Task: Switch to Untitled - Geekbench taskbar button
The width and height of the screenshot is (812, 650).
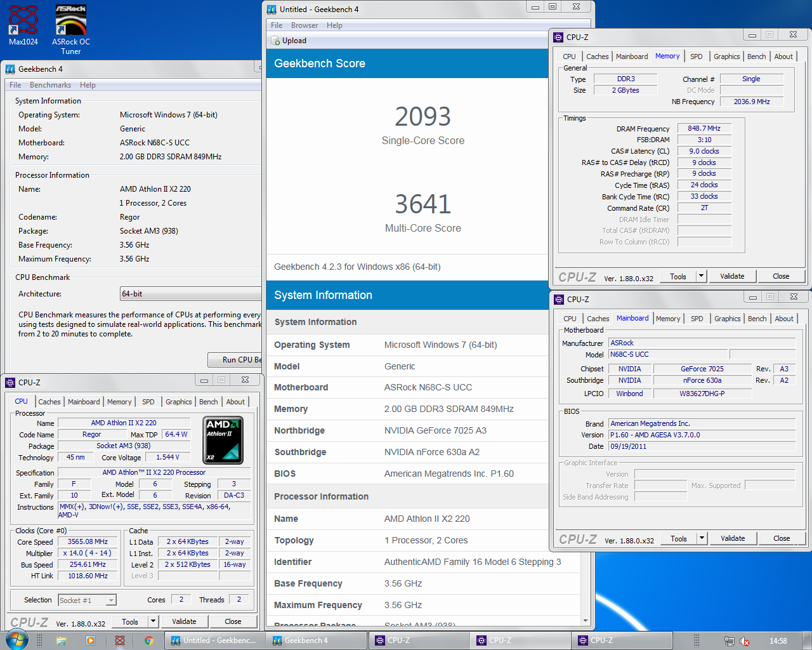Action: (216, 640)
